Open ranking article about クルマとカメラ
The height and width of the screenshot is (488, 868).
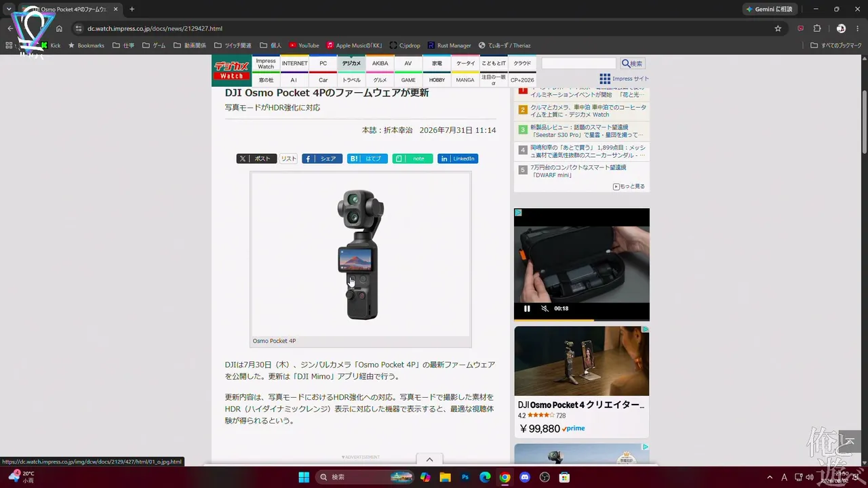pos(588,110)
